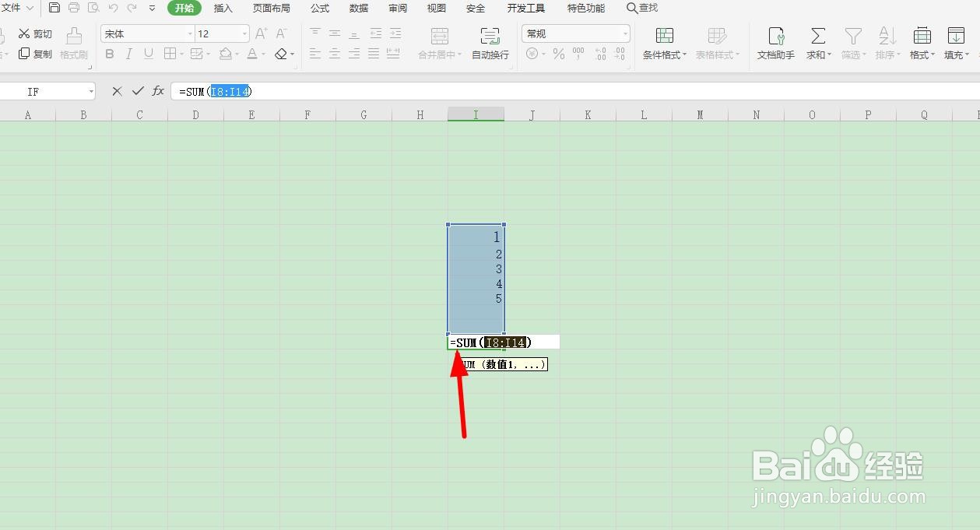Switch to the 审阅 Review tab
The height and width of the screenshot is (530, 980).
click(x=398, y=8)
